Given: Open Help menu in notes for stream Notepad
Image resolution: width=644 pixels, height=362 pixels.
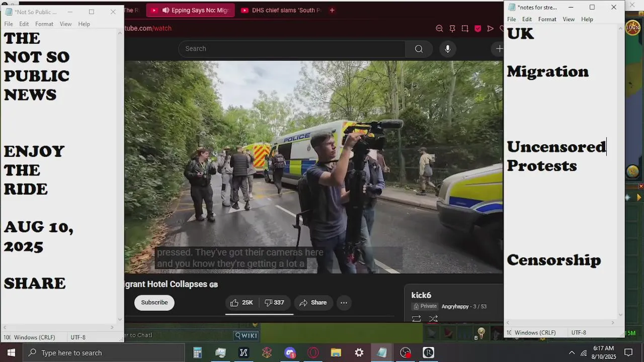Looking at the screenshot, I should click(x=587, y=19).
